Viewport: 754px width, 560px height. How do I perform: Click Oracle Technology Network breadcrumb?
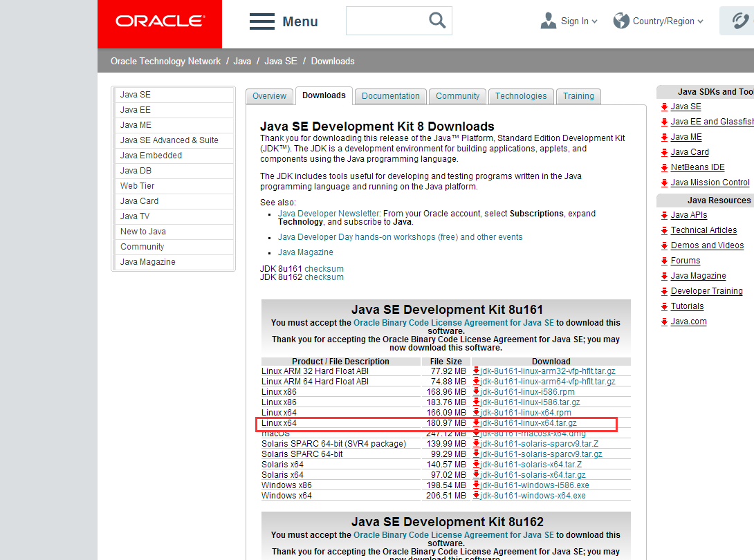165,61
